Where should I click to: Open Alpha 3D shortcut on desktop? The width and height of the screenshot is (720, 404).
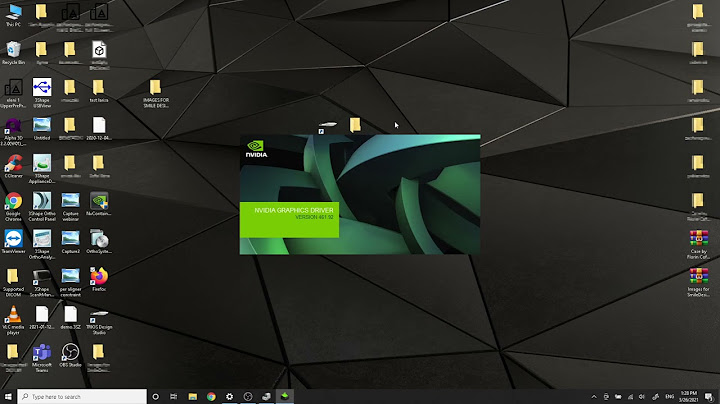(x=13, y=131)
